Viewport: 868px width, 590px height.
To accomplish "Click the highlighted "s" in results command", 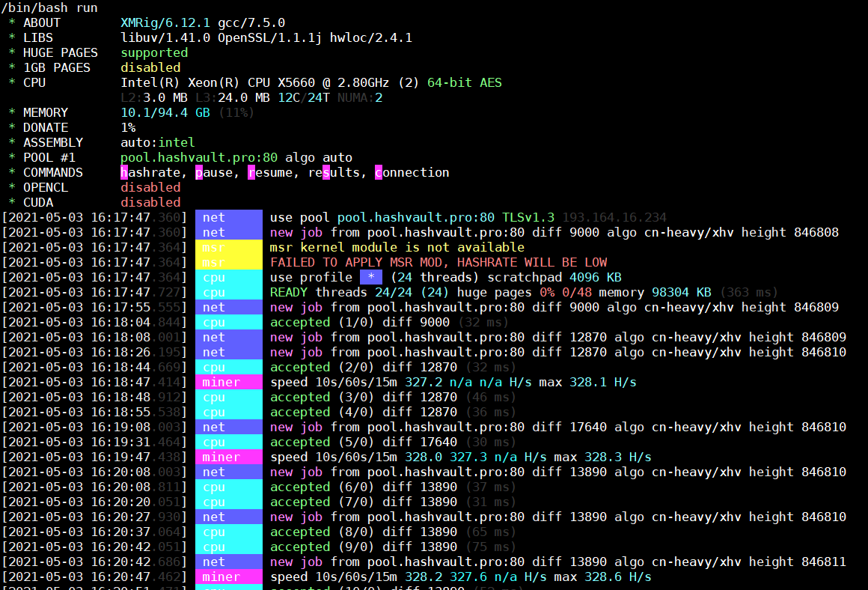I will [326, 172].
